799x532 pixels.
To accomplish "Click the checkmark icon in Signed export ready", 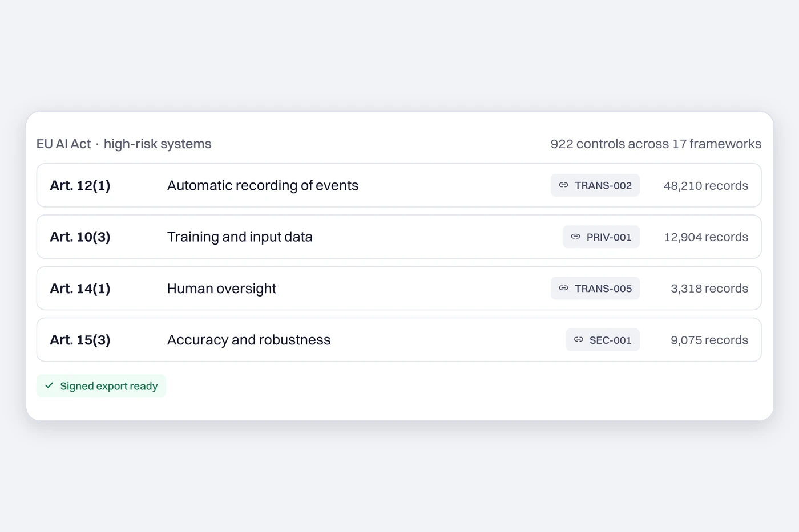I will click(x=49, y=385).
